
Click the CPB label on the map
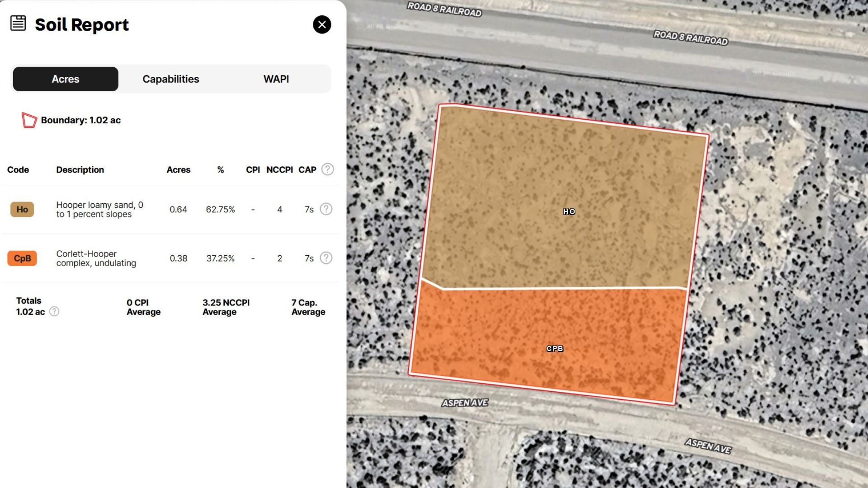click(555, 348)
